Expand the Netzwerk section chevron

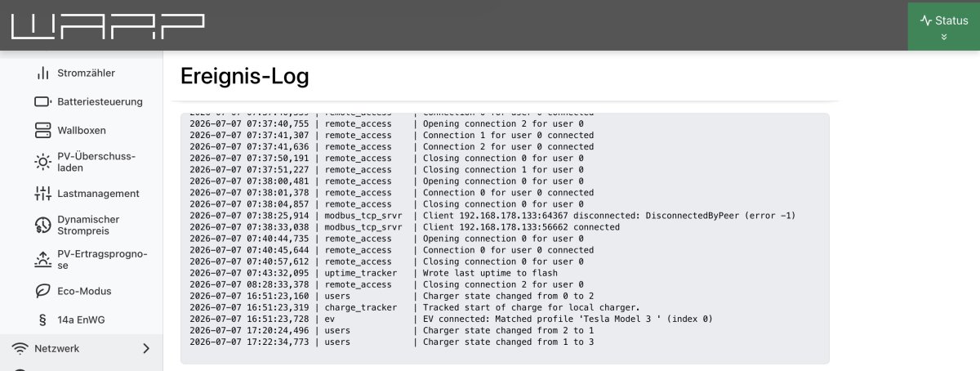click(x=146, y=349)
